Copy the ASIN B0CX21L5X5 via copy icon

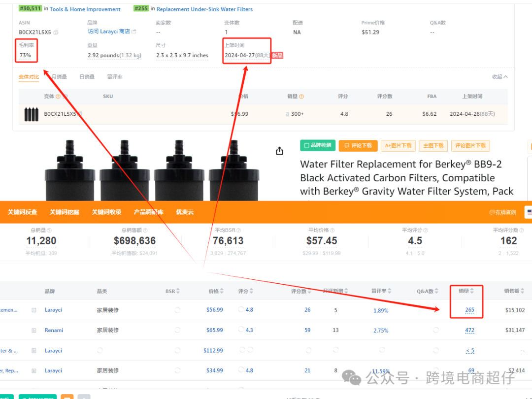[56, 33]
